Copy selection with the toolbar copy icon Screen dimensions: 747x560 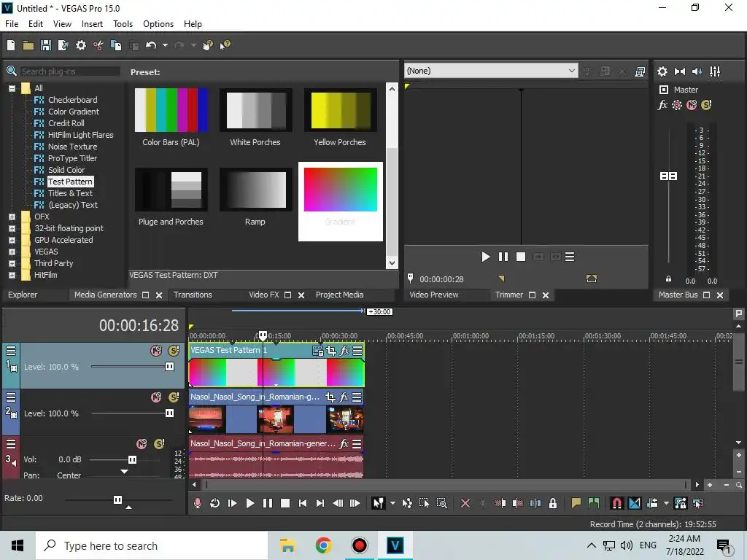[x=116, y=45]
